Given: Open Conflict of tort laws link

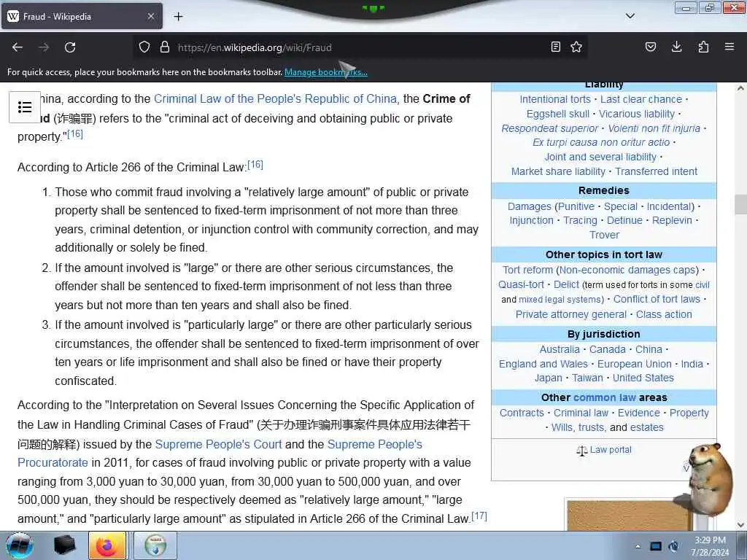Looking at the screenshot, I should click(x=657, y=299).
